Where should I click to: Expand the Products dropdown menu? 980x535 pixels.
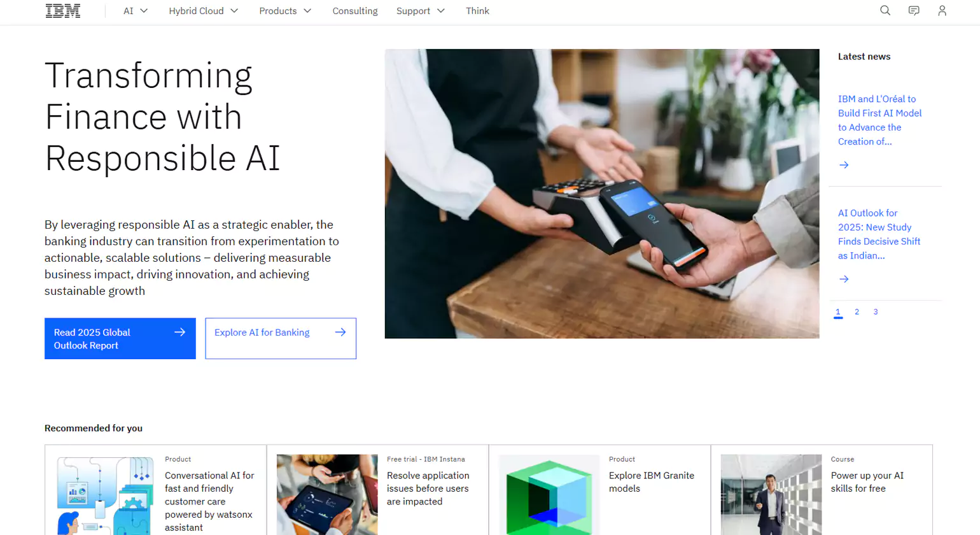[x=285, y=11]
